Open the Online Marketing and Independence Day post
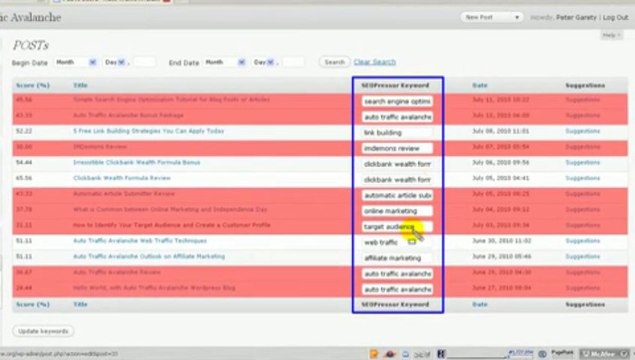The image size is (635, 360). pos(170,209)
